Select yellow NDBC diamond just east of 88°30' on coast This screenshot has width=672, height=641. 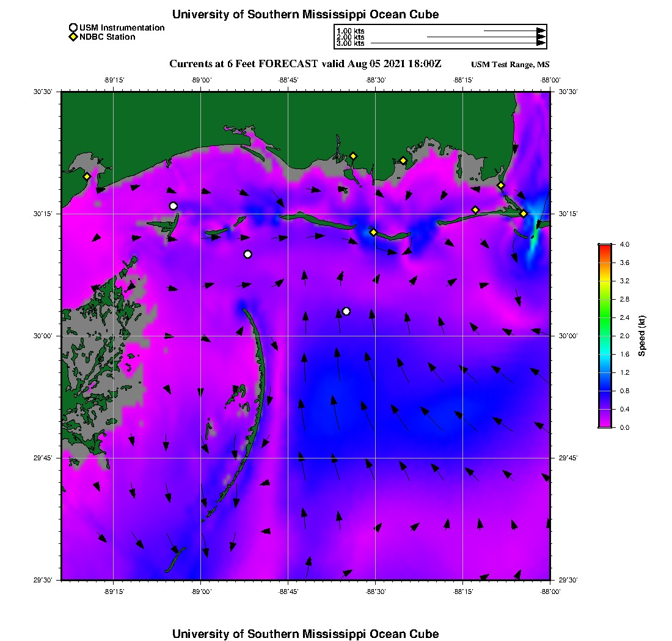(403, 161)
